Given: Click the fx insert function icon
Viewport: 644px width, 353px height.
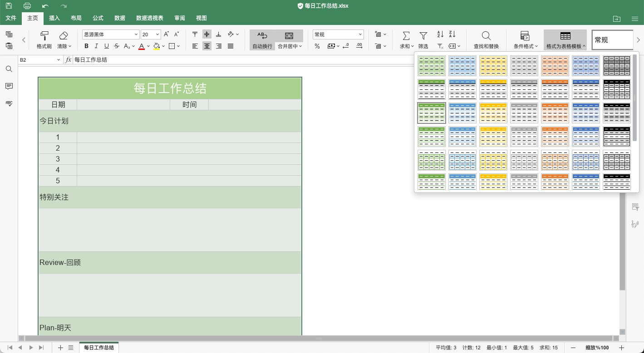Looking at the screenshot, I should click(69, 60).
